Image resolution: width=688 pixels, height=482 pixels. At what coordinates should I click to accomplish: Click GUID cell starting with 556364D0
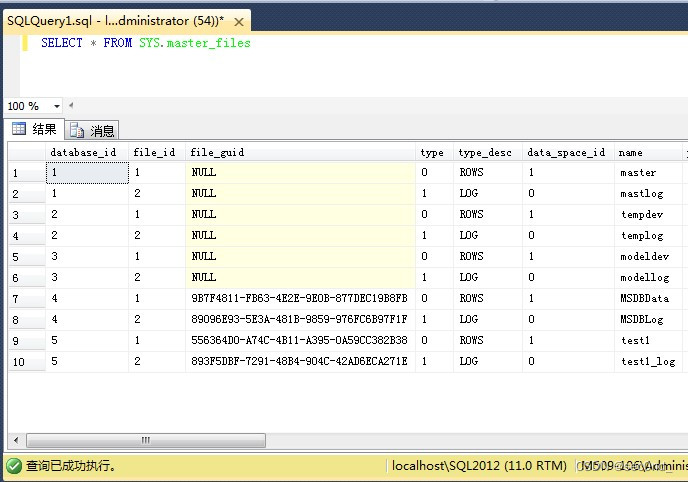pos(301,341)
